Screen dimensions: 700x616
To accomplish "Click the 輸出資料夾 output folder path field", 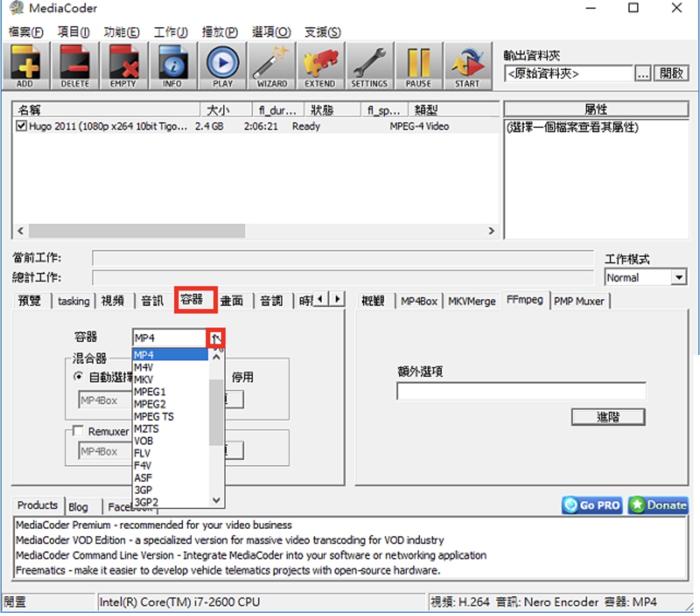I will [x=569, y=73].
